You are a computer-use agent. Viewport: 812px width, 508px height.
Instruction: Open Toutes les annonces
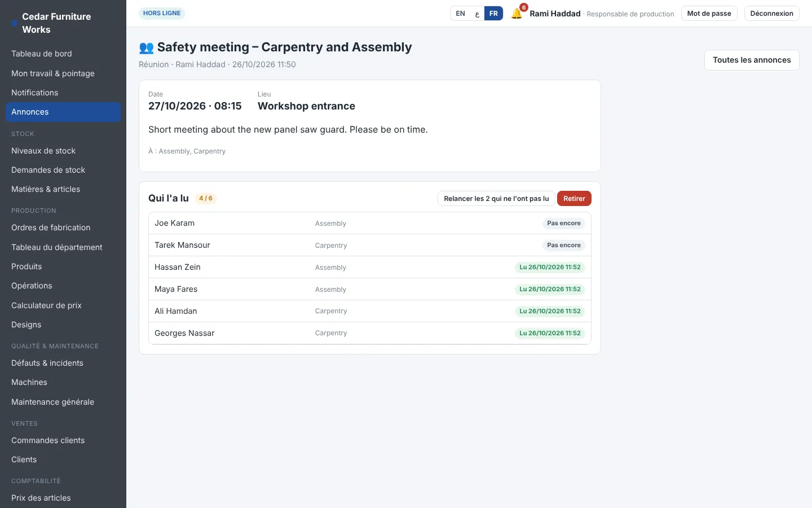[752, 60]
